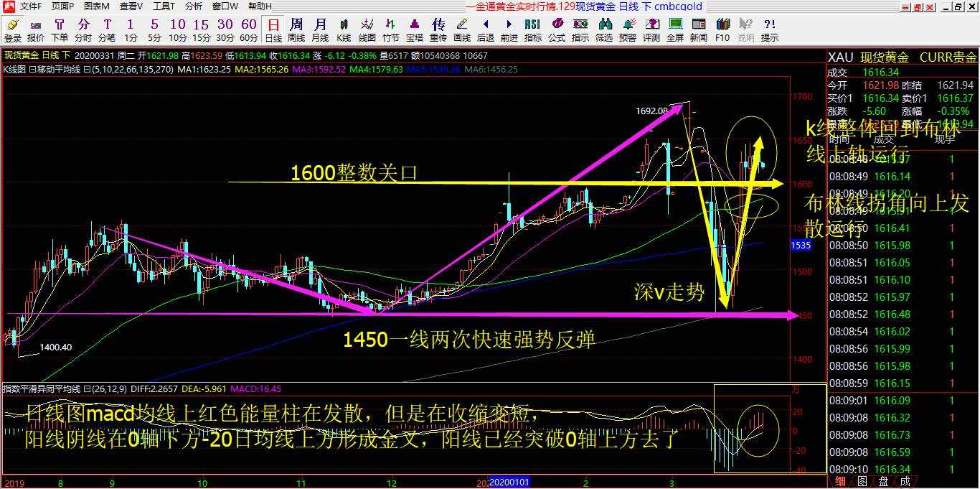
Task: Select the 10分 ten-minute period
Action: tap(178, 30)
